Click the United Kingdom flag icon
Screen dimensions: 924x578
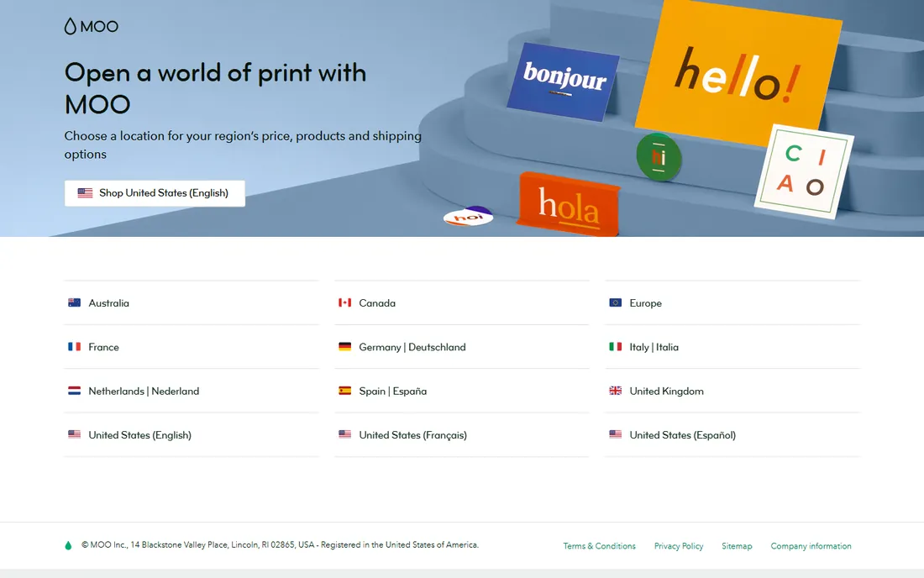[x=615, y=391]
